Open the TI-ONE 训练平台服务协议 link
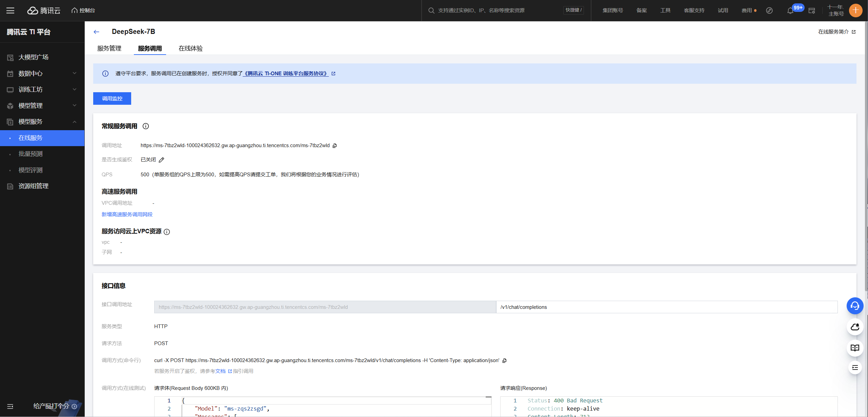The width and height of the screenshot is (868, 417). (286, 74)
